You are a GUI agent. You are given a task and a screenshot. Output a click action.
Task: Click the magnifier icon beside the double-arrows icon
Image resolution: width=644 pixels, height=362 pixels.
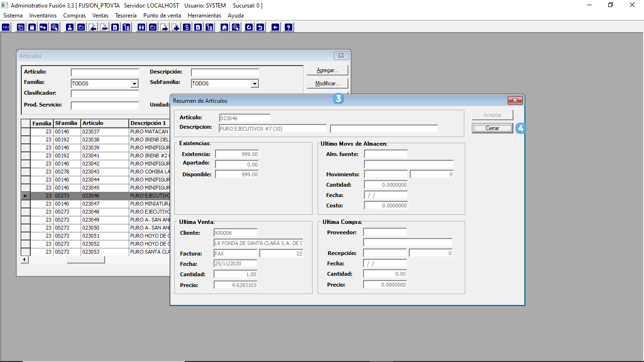(x=55, y=27)
